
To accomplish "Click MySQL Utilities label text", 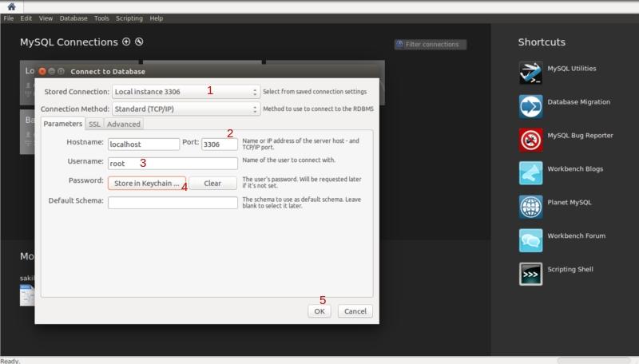I will [x=571, y=69].
